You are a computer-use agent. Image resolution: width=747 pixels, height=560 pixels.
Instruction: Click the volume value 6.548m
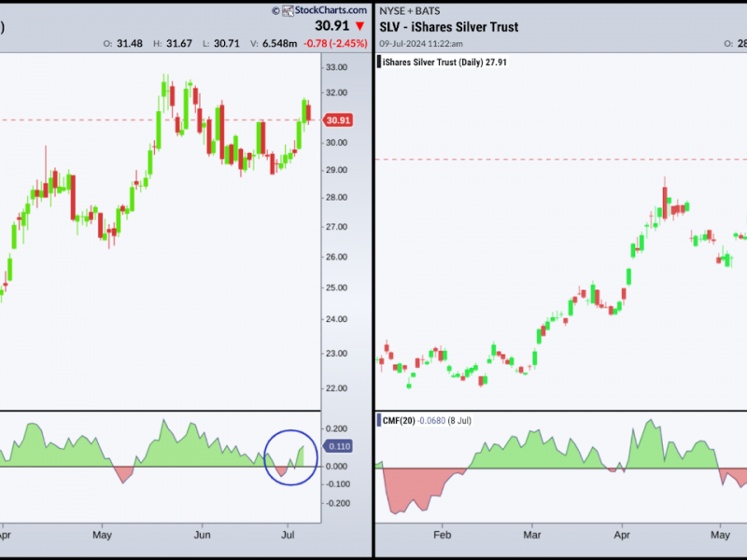click(x=279, y=43)
